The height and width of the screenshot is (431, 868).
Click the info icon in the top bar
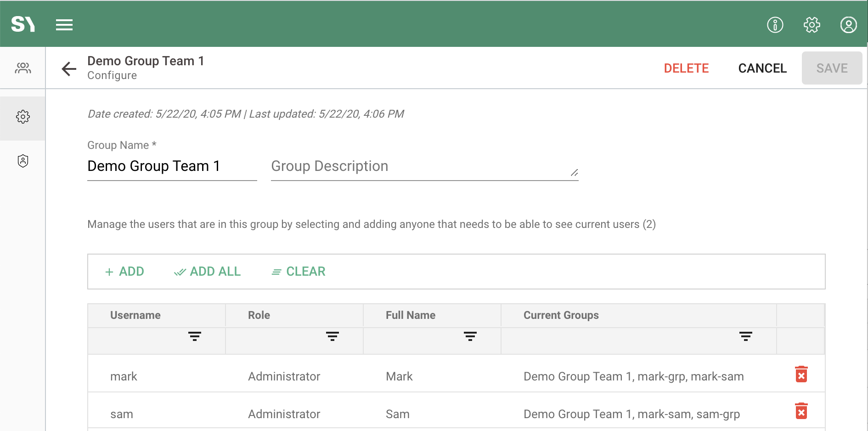tap(775, 25)
